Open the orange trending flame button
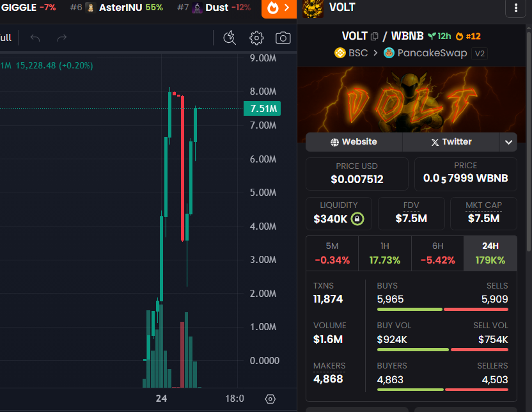This screenshot has width=532, height=412. click(279, 8)
